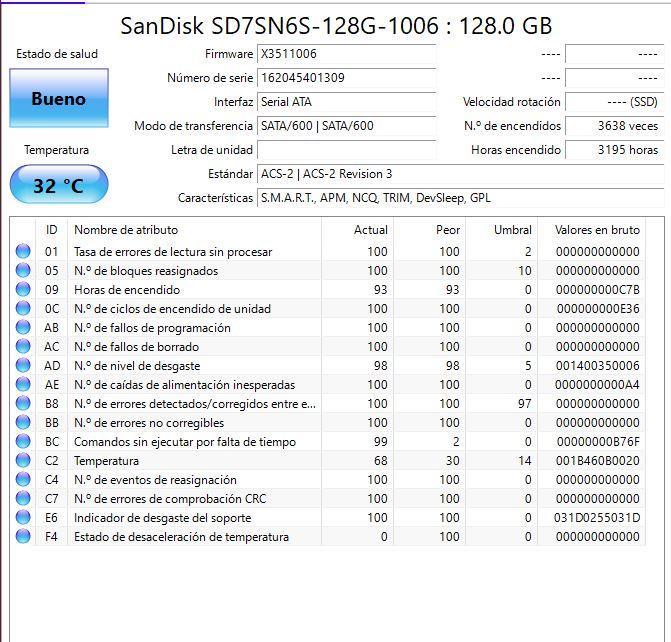This screenshot has height=642, width=671.
Task: Click the Peor column header
Action: click(430, 230)
